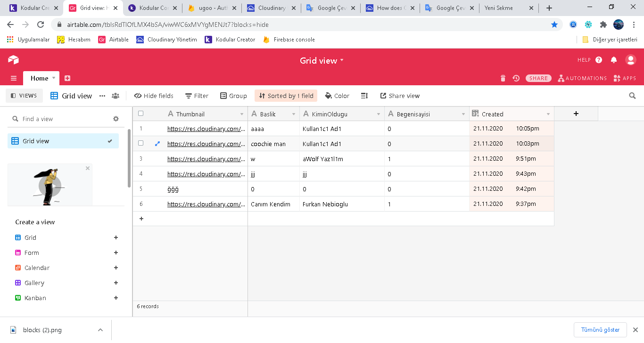Click the collaborators people icon
The width and height of the screenshot is (644, 343).
pos(116,96)
